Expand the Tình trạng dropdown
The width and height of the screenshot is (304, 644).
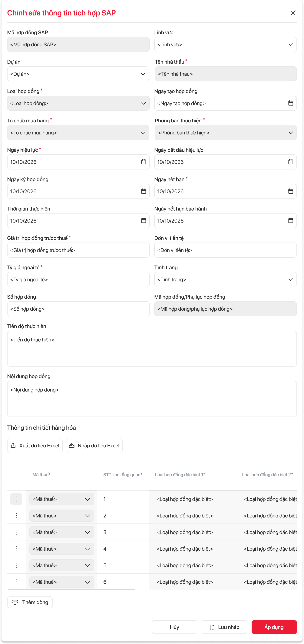(x=290, y=279)
